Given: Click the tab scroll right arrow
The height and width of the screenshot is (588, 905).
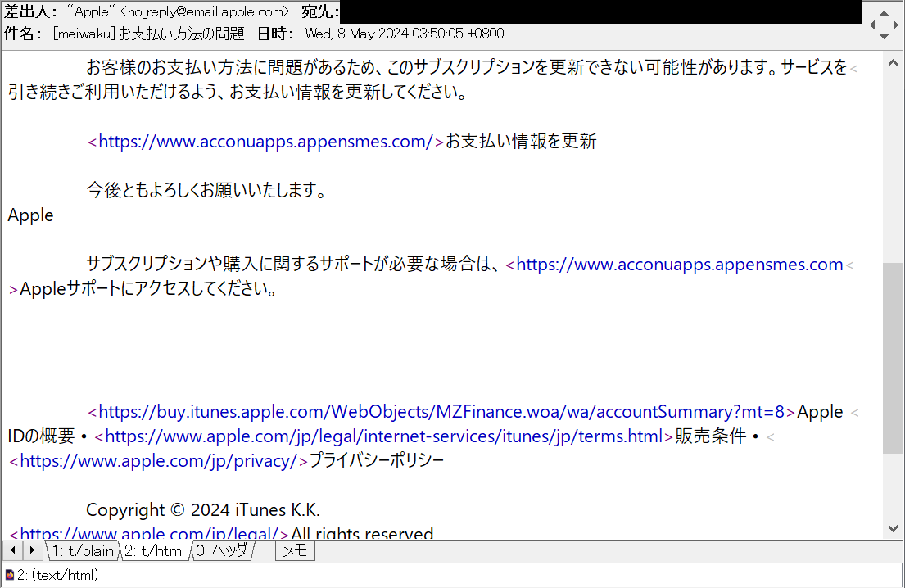Looking at the screenshot, I should 32,550.
